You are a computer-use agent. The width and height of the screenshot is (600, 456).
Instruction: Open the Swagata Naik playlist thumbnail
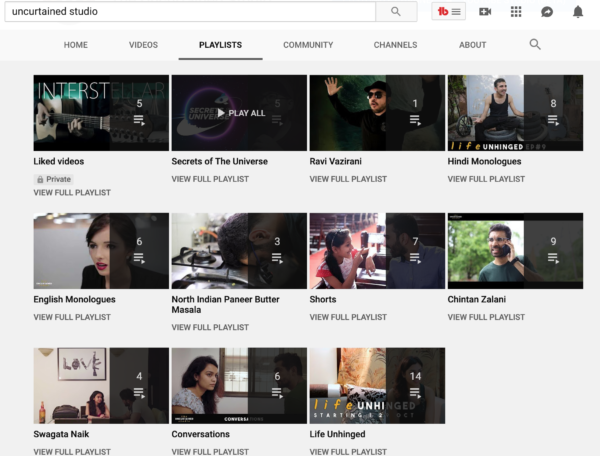101,386
